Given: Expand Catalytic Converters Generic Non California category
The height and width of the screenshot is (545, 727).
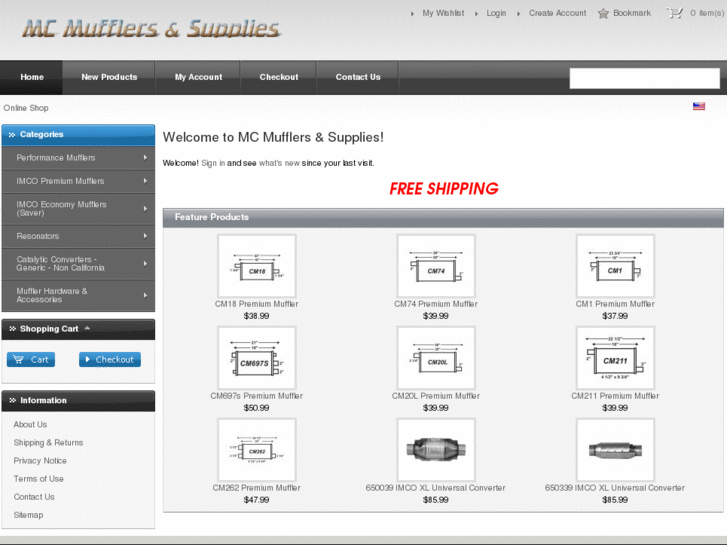Looking at the screenshot, I should click(x=78, y=263).
